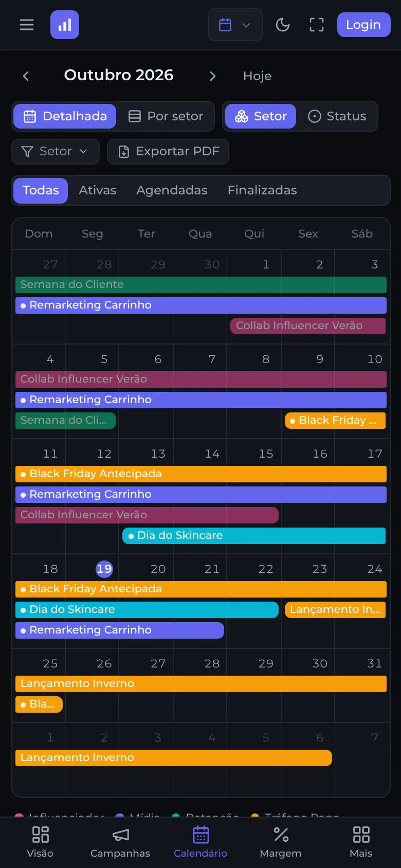This screenshot has width=401, height=868.
Task: Open Collab Influencer Verão event in week of 11
Action: coord(147,515)
